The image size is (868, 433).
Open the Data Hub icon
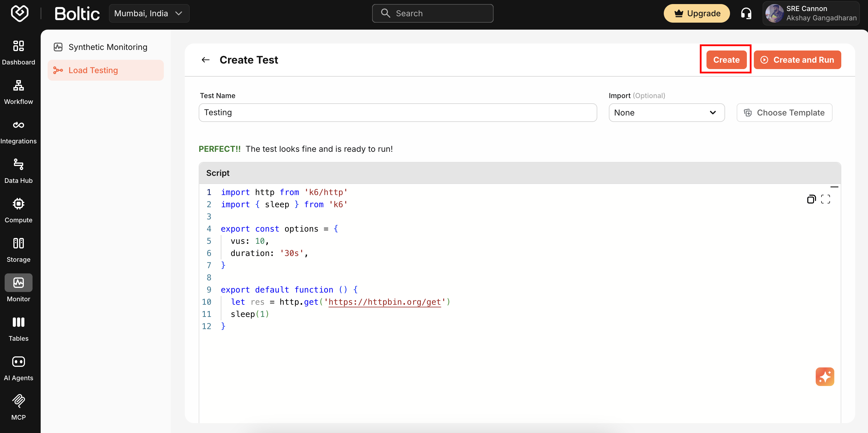(x=19, y=171)
